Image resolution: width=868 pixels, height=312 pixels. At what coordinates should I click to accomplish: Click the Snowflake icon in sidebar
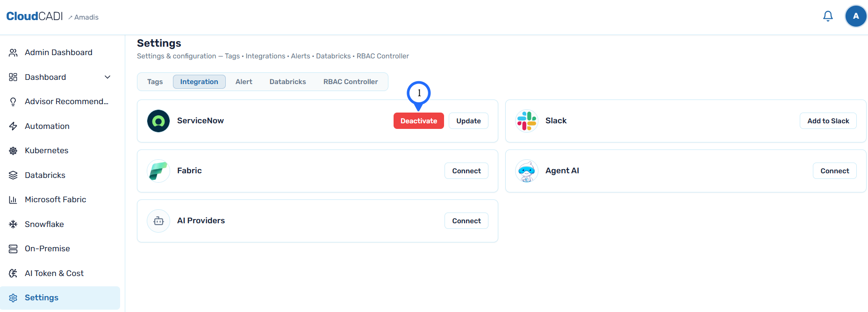[13, 224]
